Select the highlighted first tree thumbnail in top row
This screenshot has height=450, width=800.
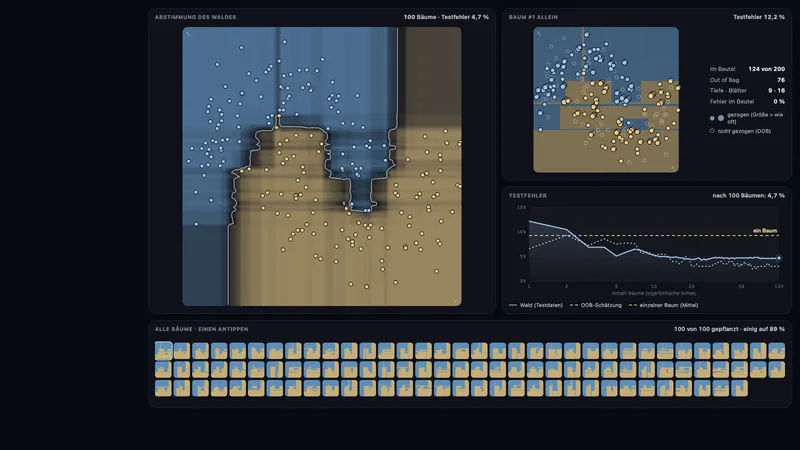163,351
